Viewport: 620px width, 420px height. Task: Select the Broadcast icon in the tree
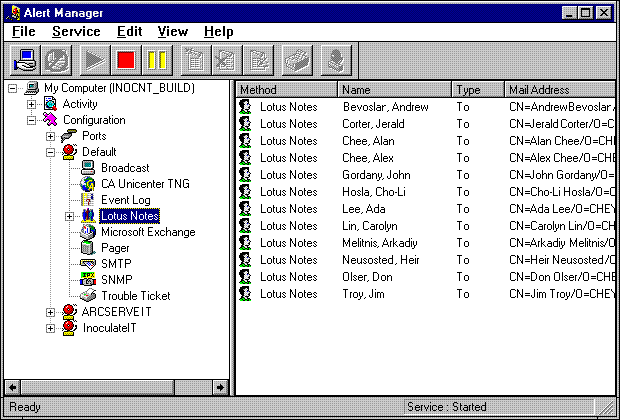(x=88, y=168)
